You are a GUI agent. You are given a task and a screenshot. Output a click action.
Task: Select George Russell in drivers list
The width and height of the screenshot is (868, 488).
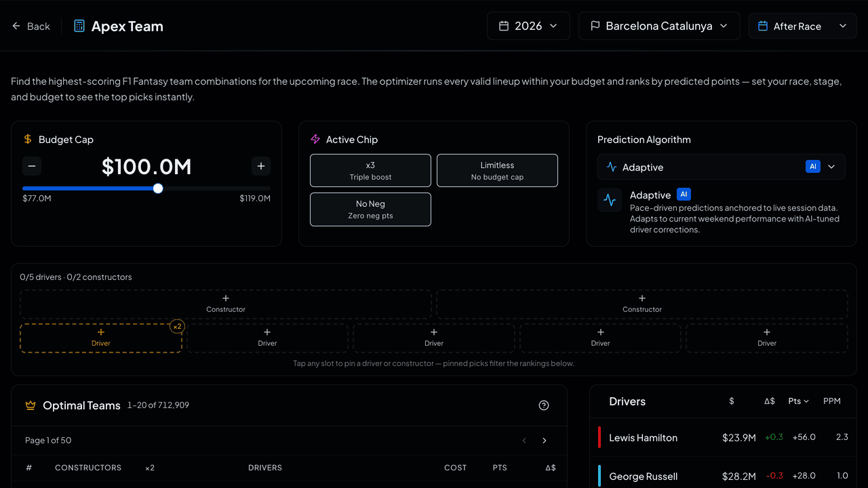723,476
